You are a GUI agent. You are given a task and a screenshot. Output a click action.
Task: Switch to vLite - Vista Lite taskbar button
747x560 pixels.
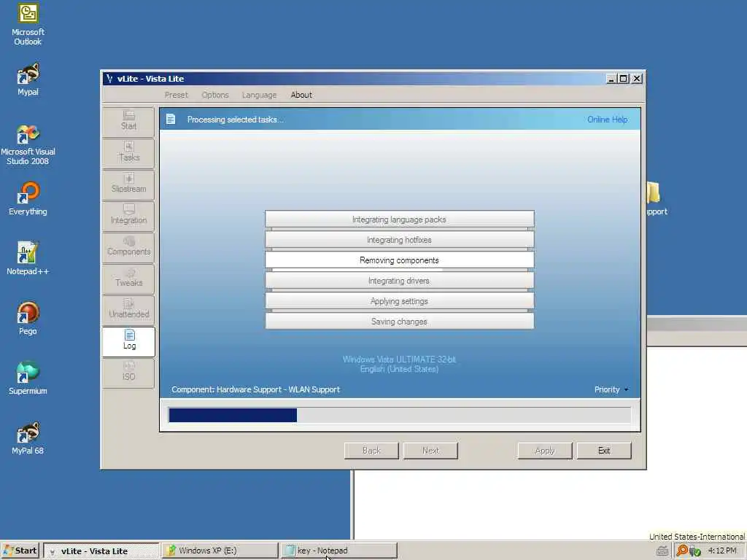pyautogui.click(x=101, y=551)
